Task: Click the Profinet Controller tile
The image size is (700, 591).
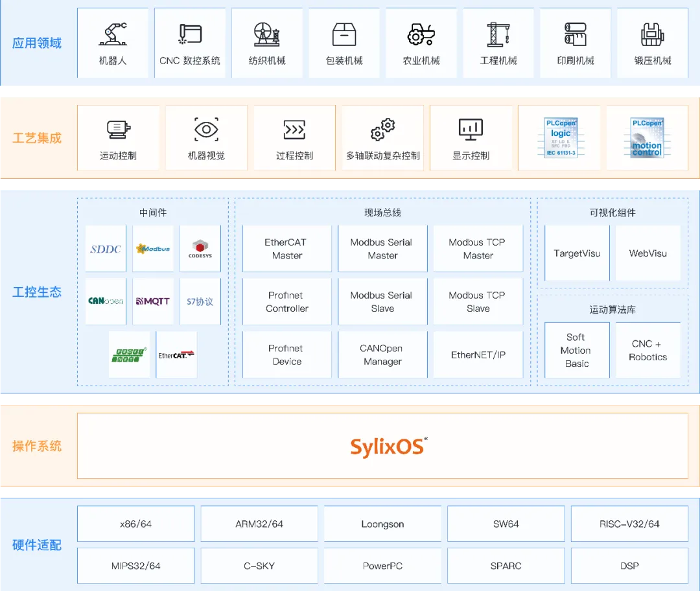Action: (286, 302)
